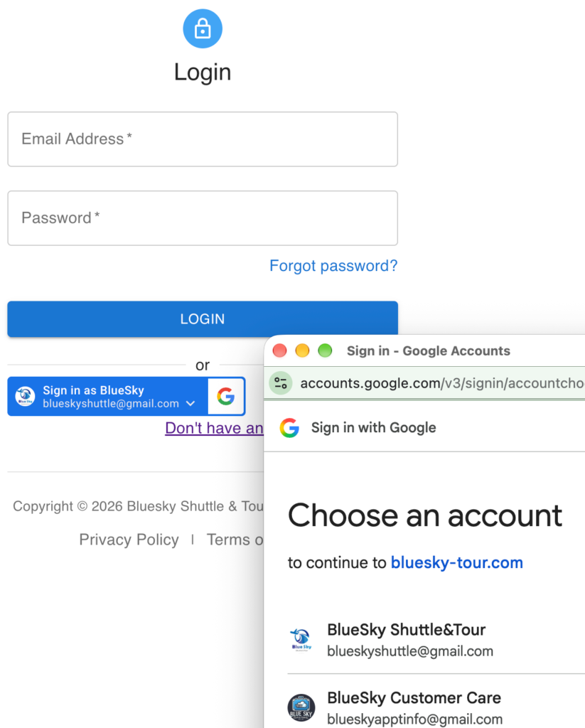Open the Forgot password? link

tap(333, 266)
